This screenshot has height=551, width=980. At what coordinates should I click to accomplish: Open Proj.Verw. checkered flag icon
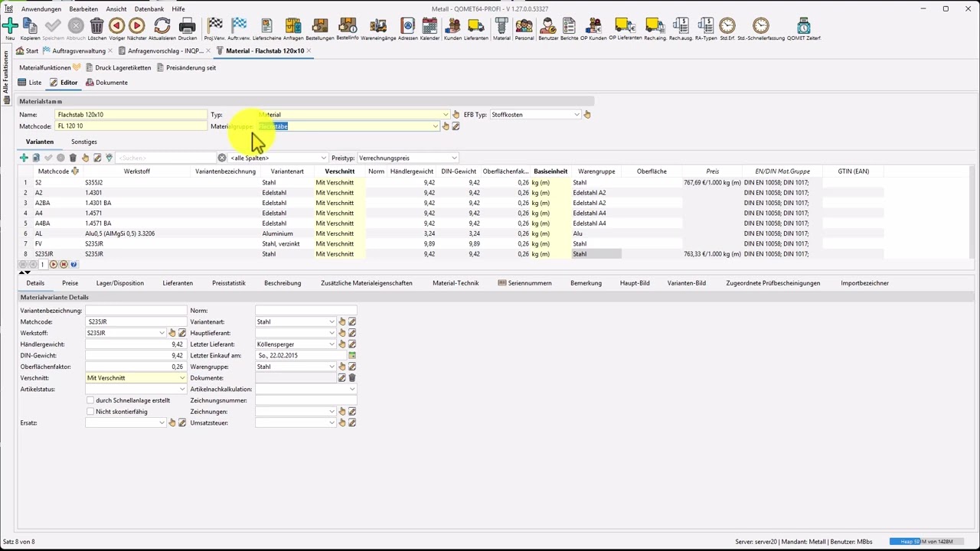pyautogui.click(x=214, y=26)
